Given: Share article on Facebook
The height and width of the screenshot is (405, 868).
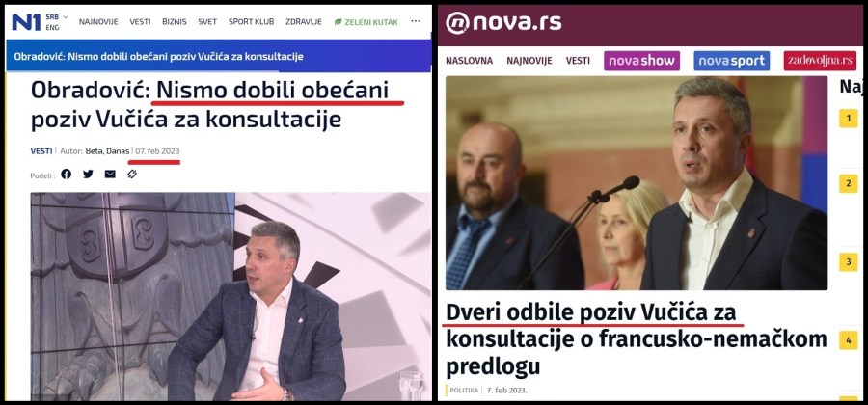Looking at the screenshot, I should (x=66, y=175).
